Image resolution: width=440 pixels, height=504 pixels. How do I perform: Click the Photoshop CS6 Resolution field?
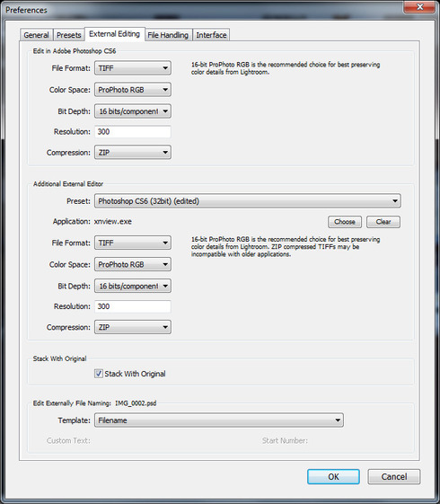133,132
